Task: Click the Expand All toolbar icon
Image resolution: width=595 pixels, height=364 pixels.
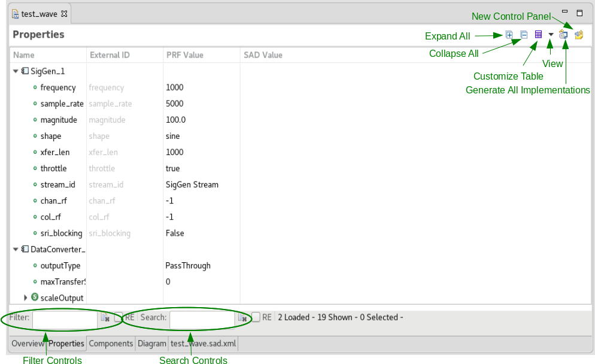Action: [x=509, y=35]
